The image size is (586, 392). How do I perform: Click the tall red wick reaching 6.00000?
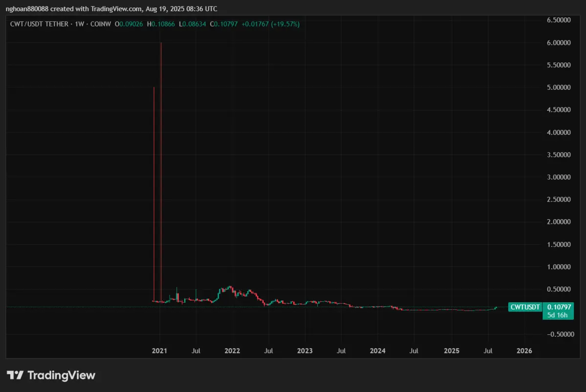click(161, 146)
